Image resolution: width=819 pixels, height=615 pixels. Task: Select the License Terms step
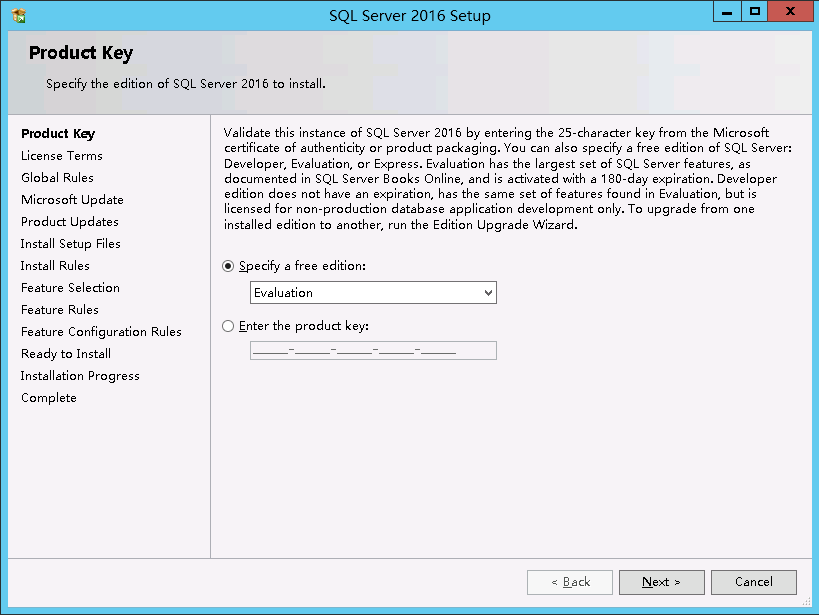62,156
